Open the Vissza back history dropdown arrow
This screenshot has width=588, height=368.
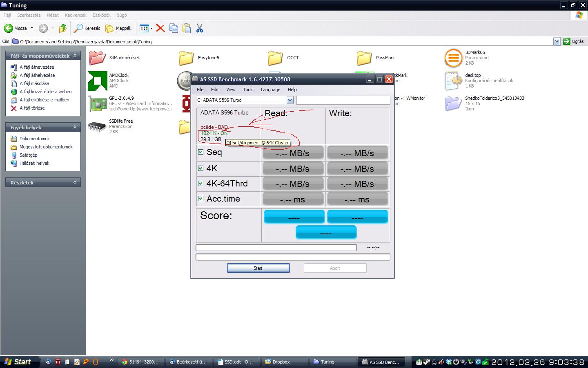(32, 28)
